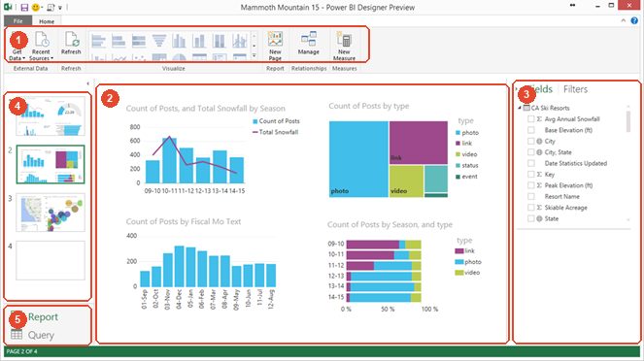
Task: Click 'Count of Posts by Season, and type' title
Action: 390,225
